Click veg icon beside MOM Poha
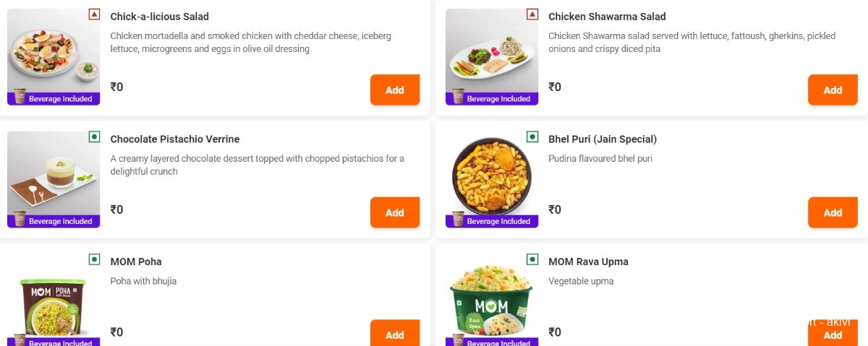The width and height of the screenshot is (868, 346). coord(94,259)
